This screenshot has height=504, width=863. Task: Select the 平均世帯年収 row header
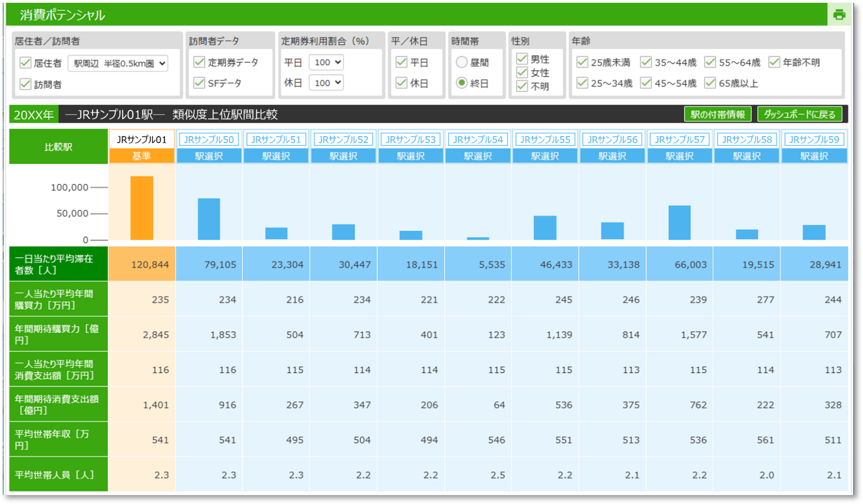[x=59, y=439]
